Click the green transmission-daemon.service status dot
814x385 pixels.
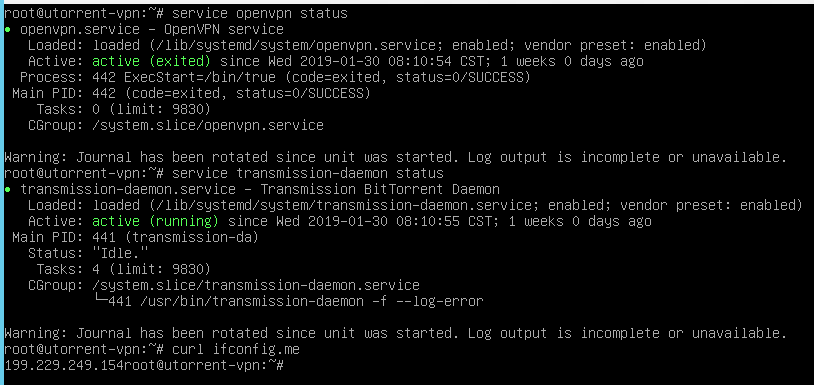(7, 189)
